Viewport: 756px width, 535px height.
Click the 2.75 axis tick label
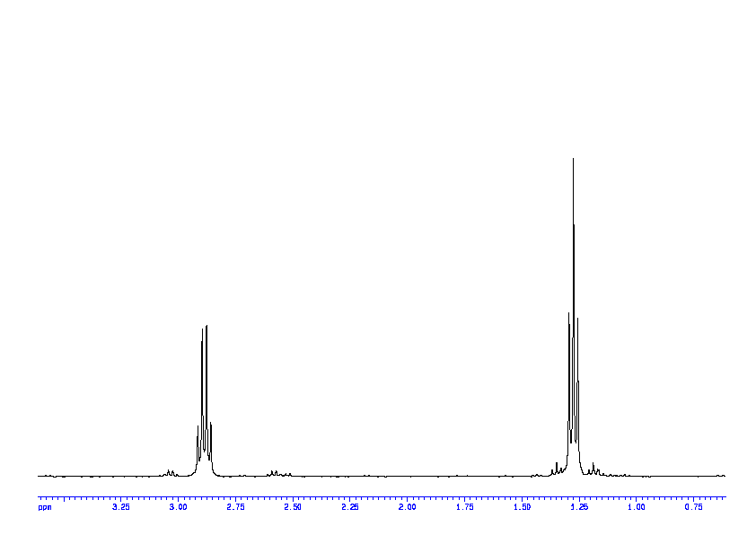tap(236, 507)
